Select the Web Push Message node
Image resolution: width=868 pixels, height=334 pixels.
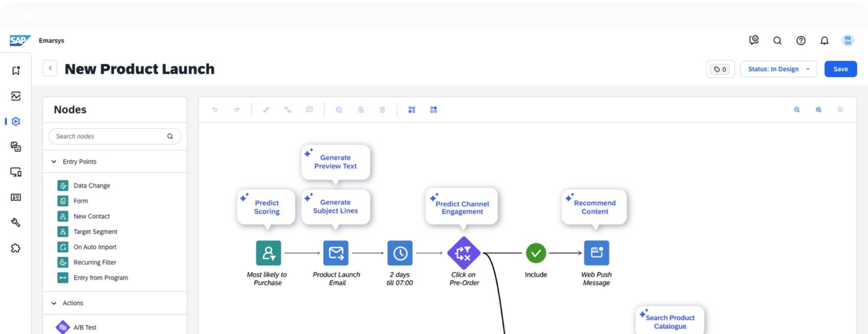596,253
